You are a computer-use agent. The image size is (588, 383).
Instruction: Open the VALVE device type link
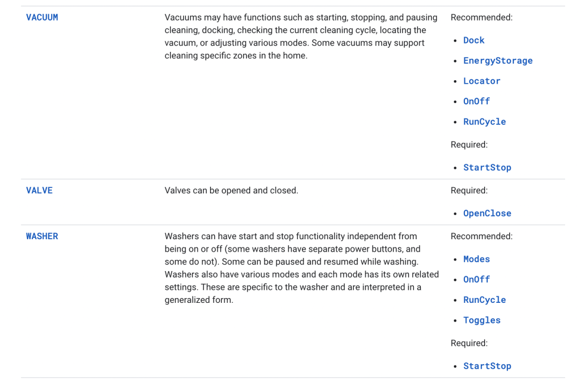click(39, 190)
